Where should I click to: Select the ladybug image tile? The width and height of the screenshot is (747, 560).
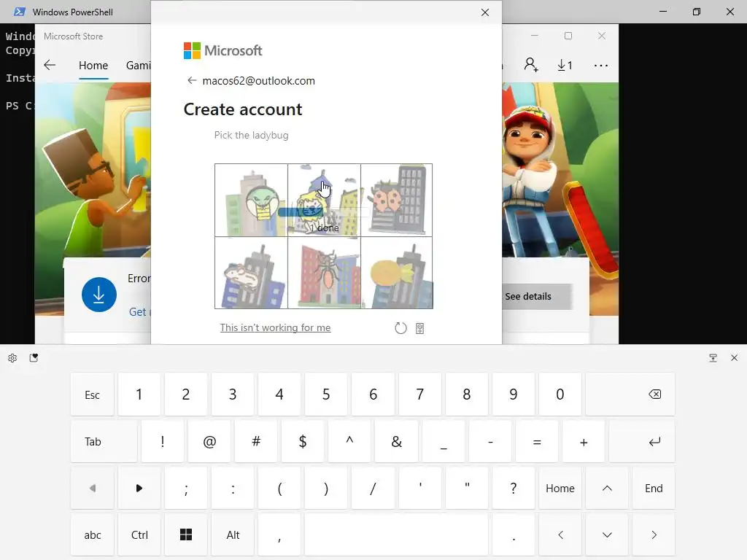(396, 200)
